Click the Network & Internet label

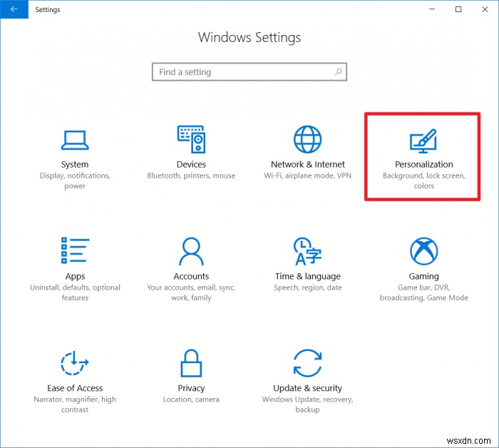[x=308, y=164]
